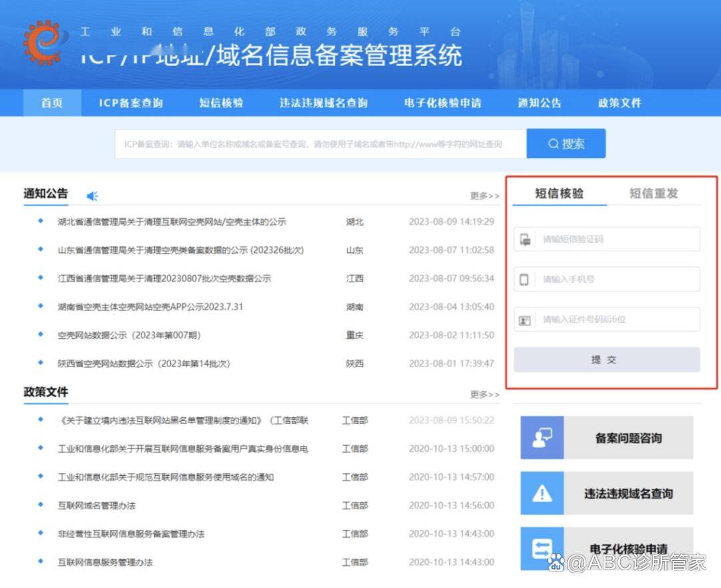Click the mobile phone field icon

tap(524, 280)
